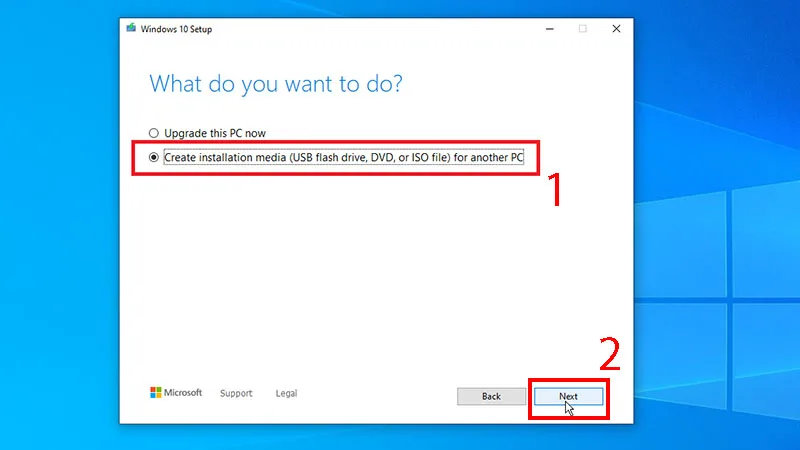The height and width of the screenshot is (450, 800).
Task: Choose the 'Create installation media' radio option
Action: pyautogui.click(x=154, y=157)
